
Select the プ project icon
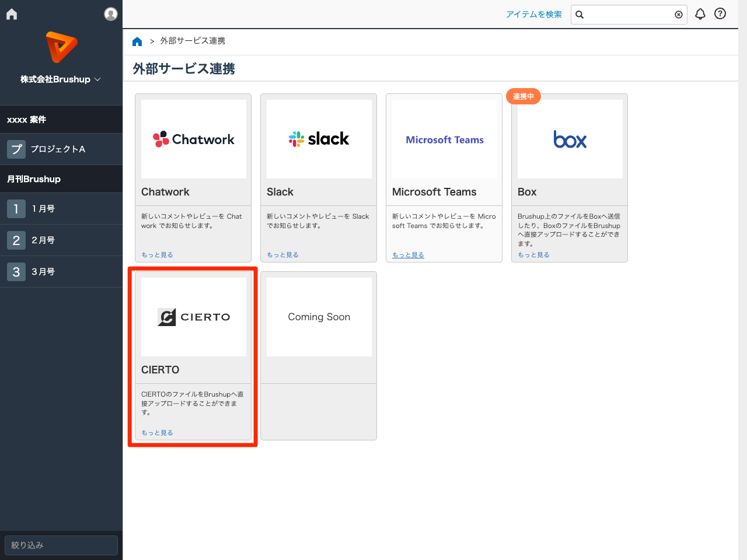(x=16, y=149)
